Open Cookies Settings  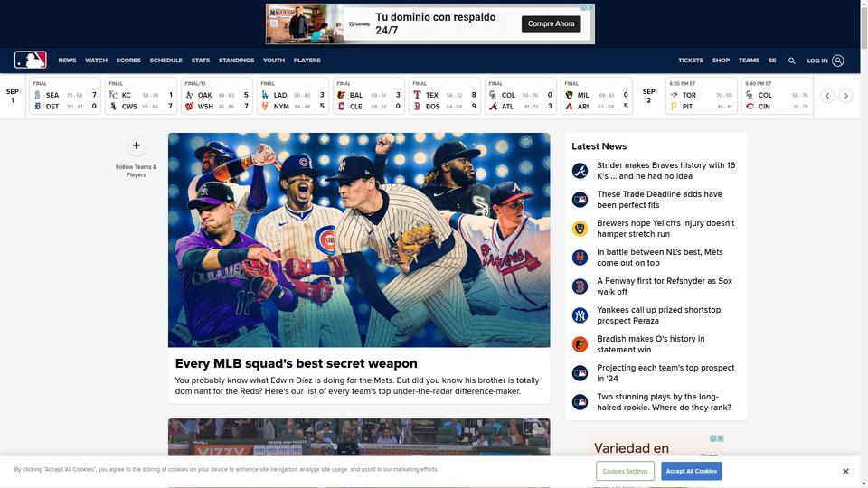625,472
